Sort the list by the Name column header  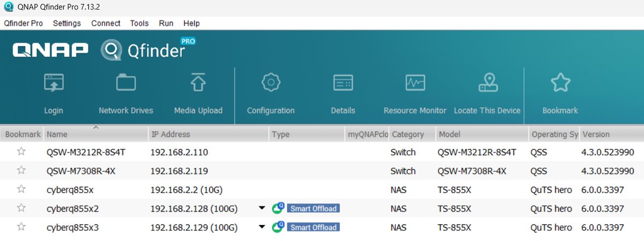click(x=96, y=134)
